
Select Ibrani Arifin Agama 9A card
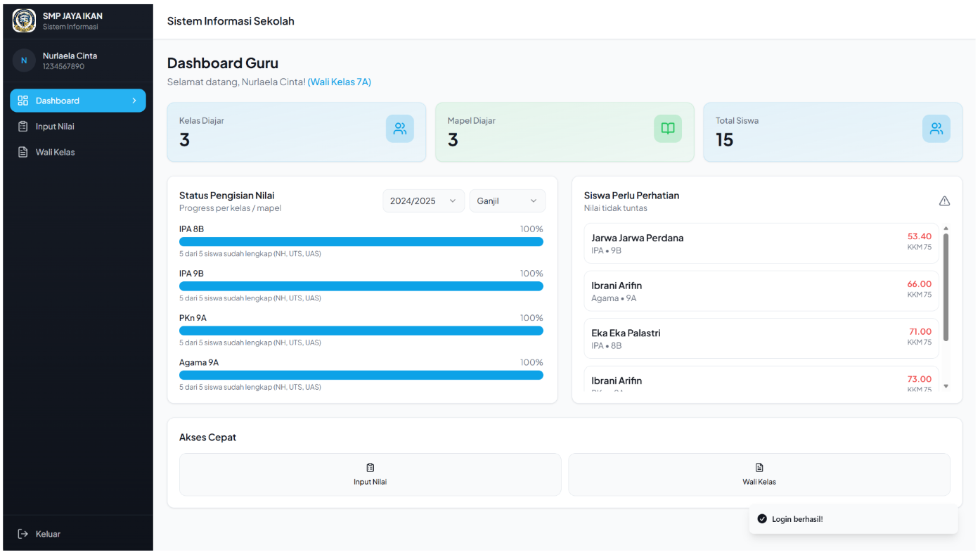761,291
